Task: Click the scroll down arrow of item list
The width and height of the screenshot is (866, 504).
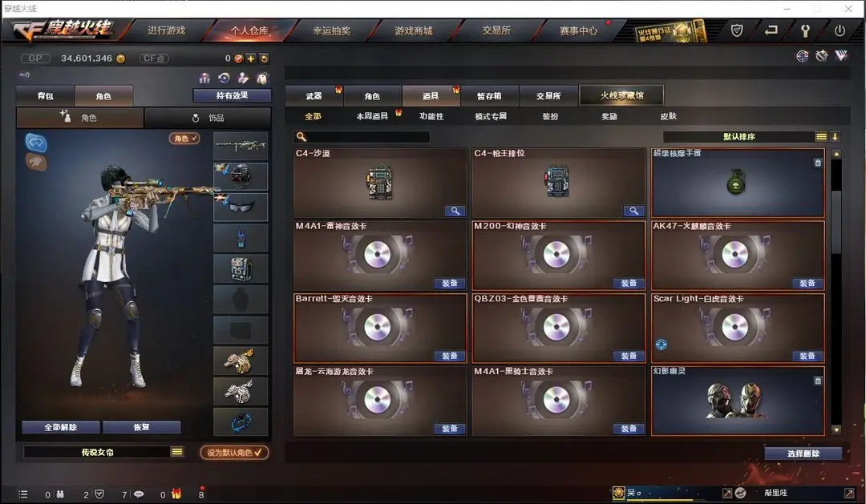Action: coord(836,429)
